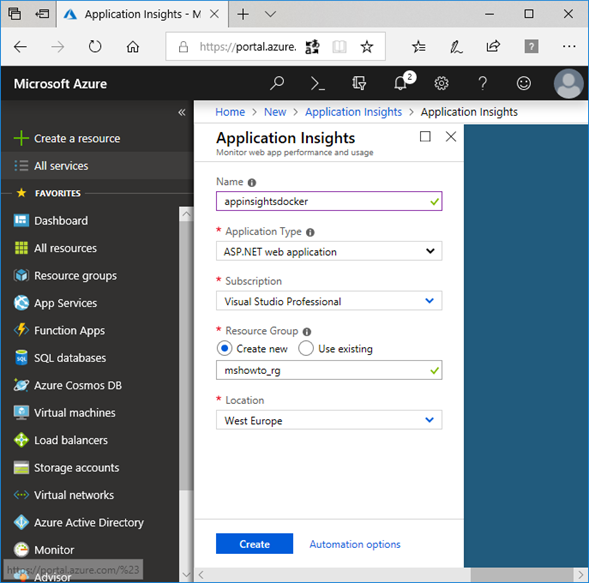Collapse the left sidebar menu
Image resolution: width=589 pixels, height=583 pixels.
coord(182,112)
